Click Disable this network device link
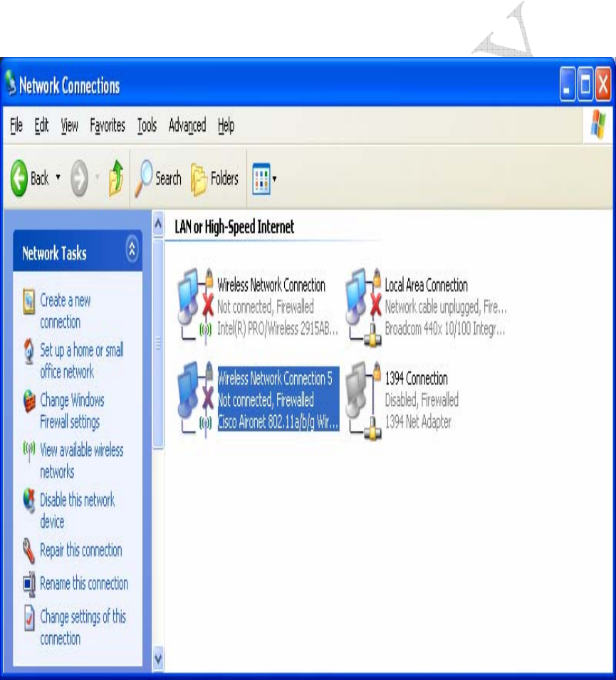The width and height of the screenshot is (616, 680). tap(77, 511)
